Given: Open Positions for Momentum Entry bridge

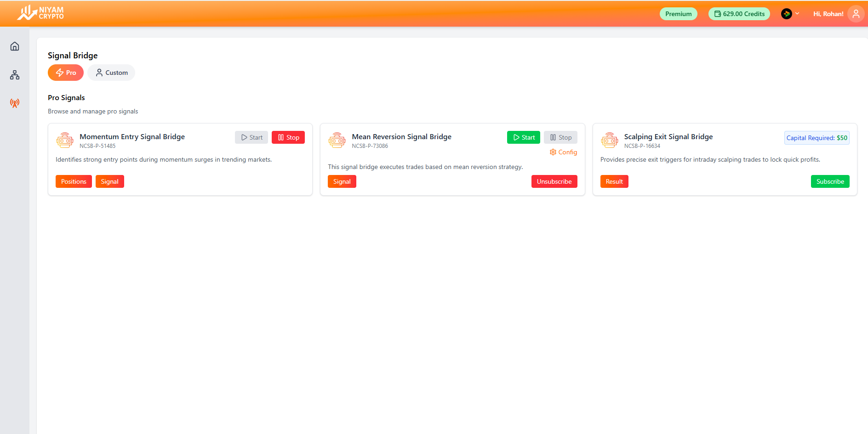Looking at the screenshot, I should click(74, 181).
